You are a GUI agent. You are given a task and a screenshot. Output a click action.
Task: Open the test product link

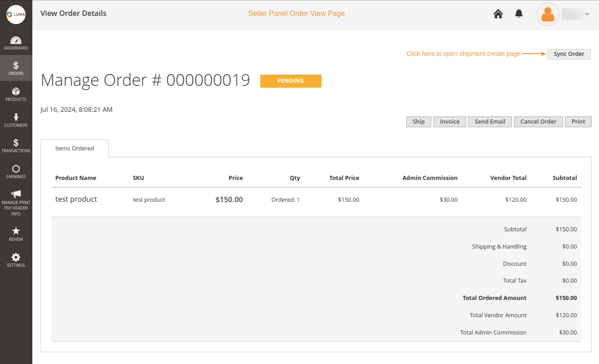pyautogui.click(x=76, y=199)
